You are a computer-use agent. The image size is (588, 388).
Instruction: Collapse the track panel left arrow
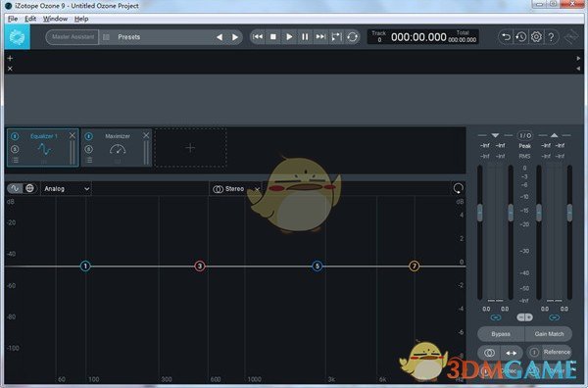pyautogui.click(x=578, y=69)
